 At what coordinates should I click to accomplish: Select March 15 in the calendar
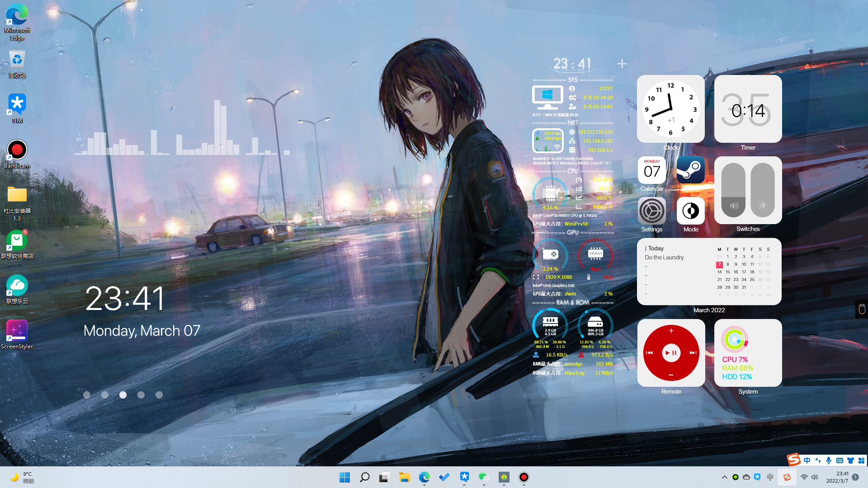tap(727, 272)
